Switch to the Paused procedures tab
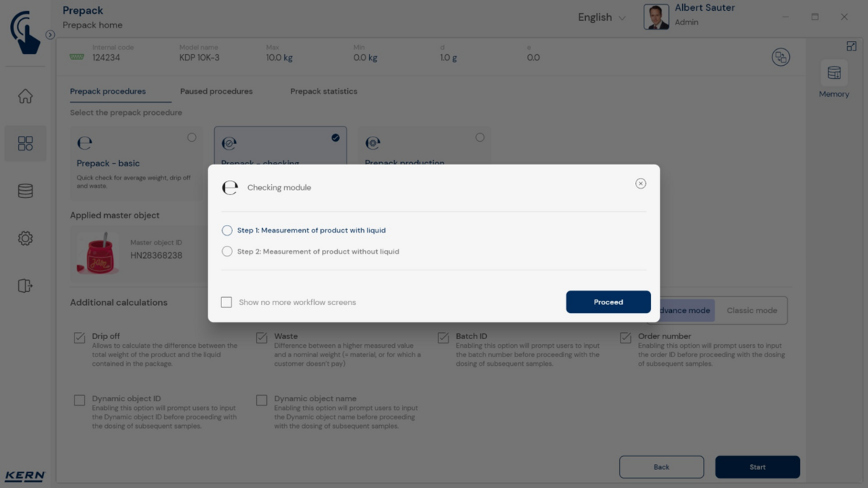This screenshot has height=488, width=868. [216, 92]
